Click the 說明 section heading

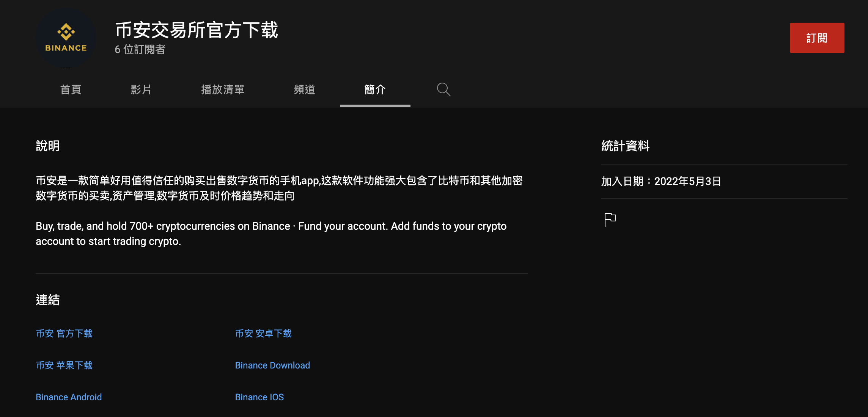[48, 146]
